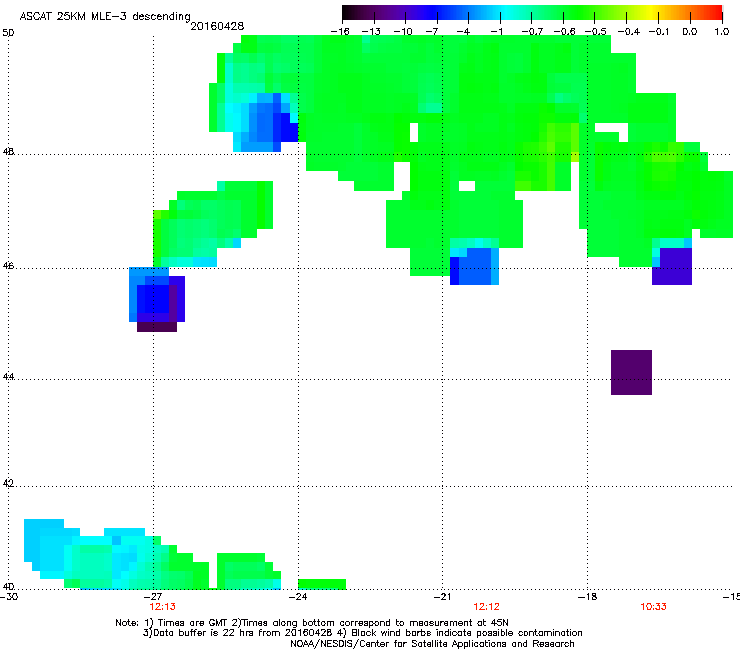Click the latitude label "42"
This screenshot has width=740, height=650.
[8, 484]
